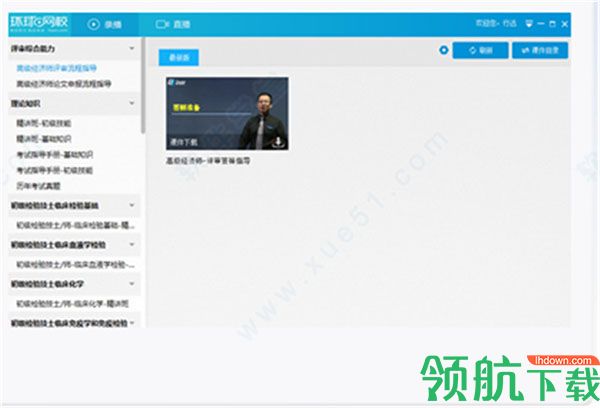Click the sidebar vertical scrollbar thumb
This screenshot has height=408, width=600.
[x=143, y=85]
